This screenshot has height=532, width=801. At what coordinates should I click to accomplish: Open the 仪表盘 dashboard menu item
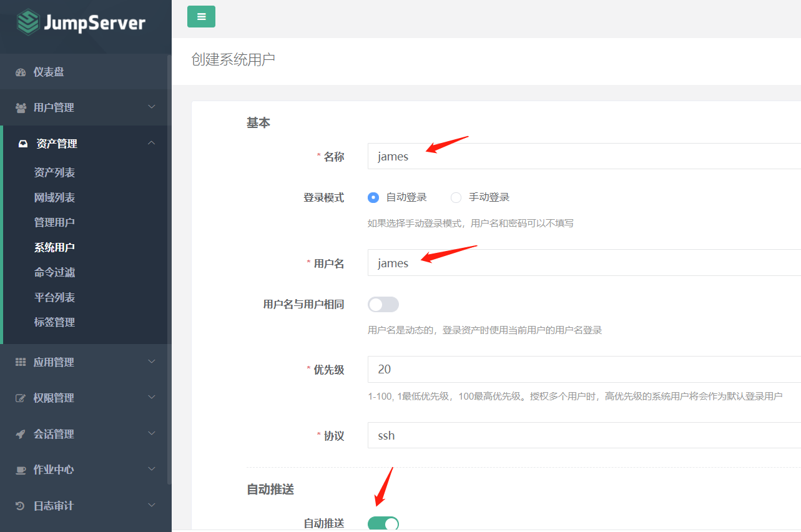tap(86, 72)
